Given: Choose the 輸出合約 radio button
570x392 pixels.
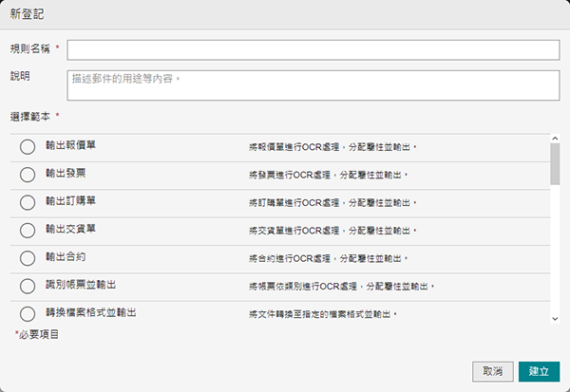Looking at the screenshot, I should pos(27,257).
